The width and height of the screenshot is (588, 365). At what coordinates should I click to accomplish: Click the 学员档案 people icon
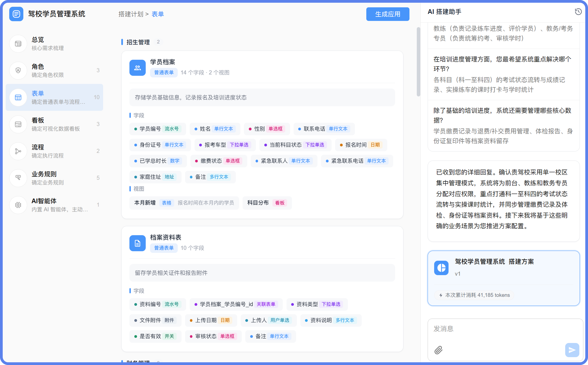137,68
